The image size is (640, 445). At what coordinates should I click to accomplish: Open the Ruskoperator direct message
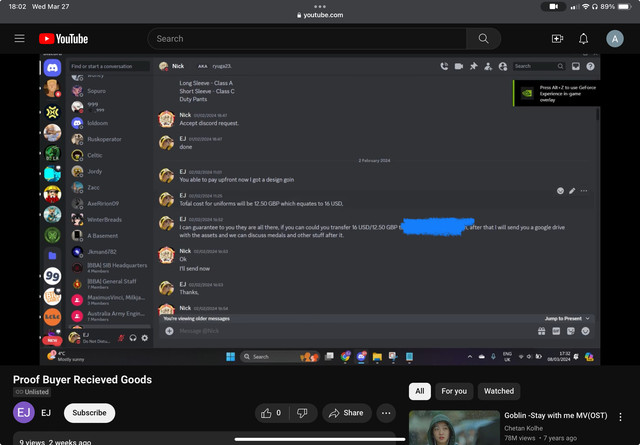pyautogui.click(x=109, y=139)
